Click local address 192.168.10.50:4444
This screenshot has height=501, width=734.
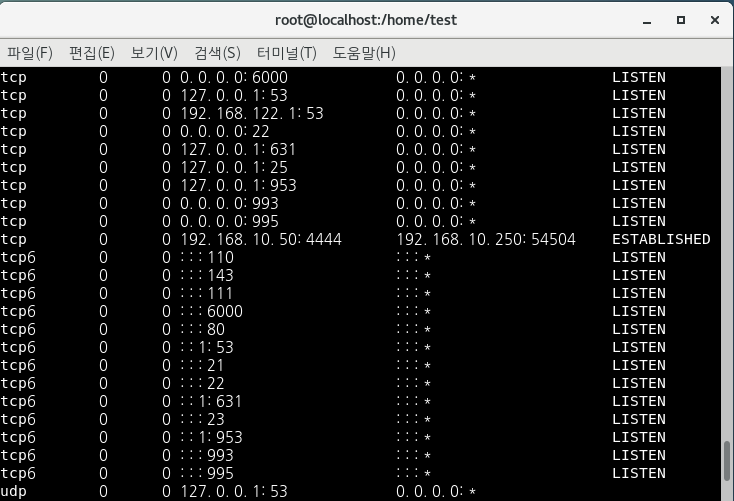[x=261, y=239]
